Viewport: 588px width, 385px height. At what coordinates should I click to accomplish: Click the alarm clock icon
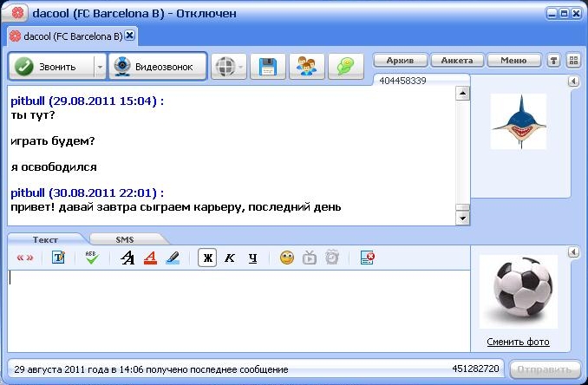332,258
